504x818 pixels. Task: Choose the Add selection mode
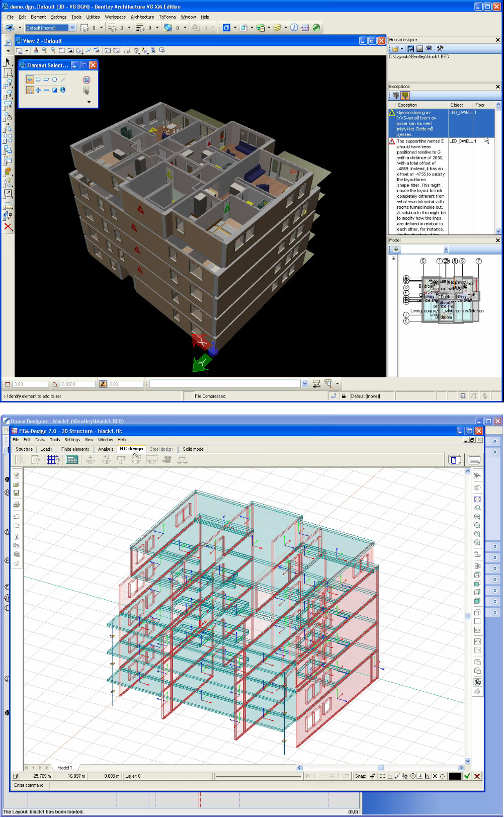[38, 90]
